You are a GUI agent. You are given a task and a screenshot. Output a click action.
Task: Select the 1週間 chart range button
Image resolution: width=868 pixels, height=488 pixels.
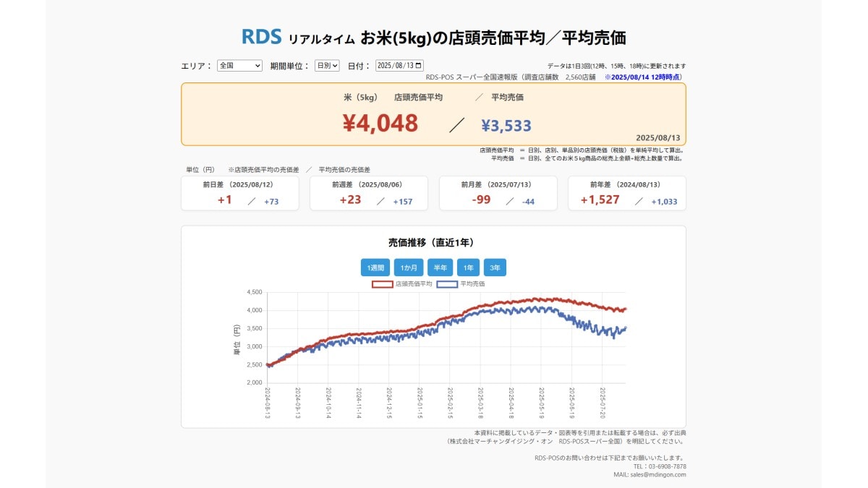(x=375, y=267)
